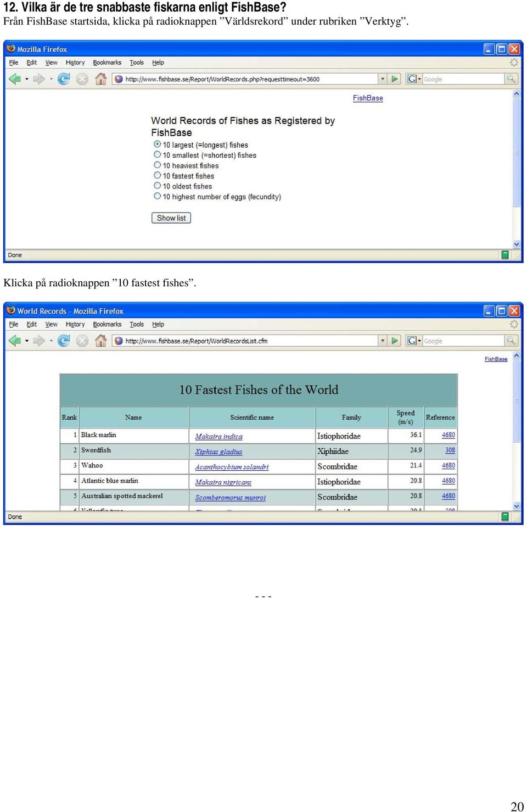Open Help menu in World Records window
This screenshot has height=812, width=527.
pos(158,325)
